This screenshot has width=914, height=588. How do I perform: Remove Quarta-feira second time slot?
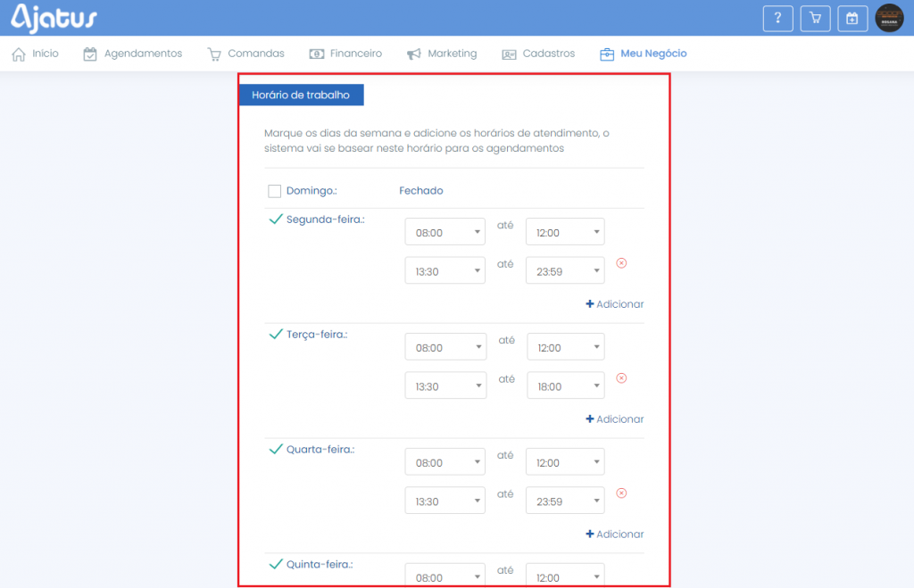(621, 493)
